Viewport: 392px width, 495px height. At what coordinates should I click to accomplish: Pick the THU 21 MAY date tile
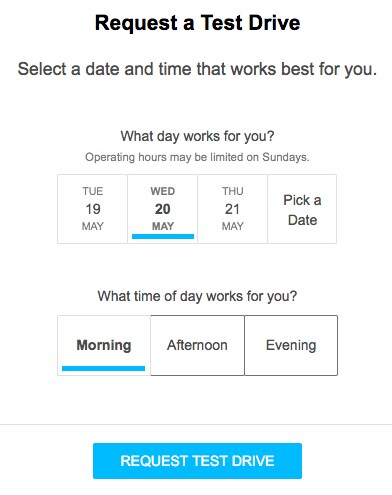232,209
